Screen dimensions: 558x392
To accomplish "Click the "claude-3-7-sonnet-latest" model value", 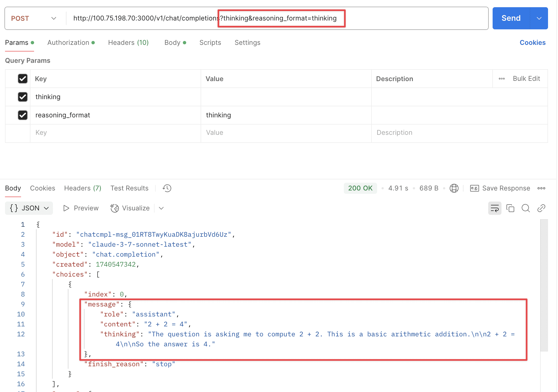I will coord(140,244).
